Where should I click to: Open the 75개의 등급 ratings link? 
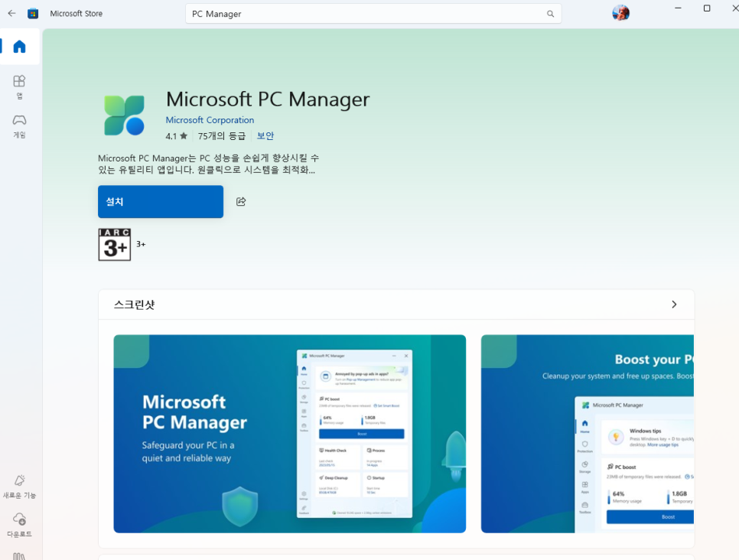pyautogui.click(x=222, y=136)
